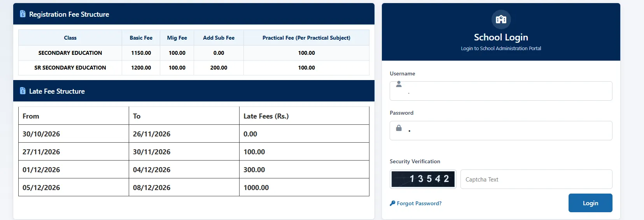Image resolution: width=644 pixels, height=220 pixels.
Task: Click the 30/10/2026 From date cell
Action: pos(73,134)
